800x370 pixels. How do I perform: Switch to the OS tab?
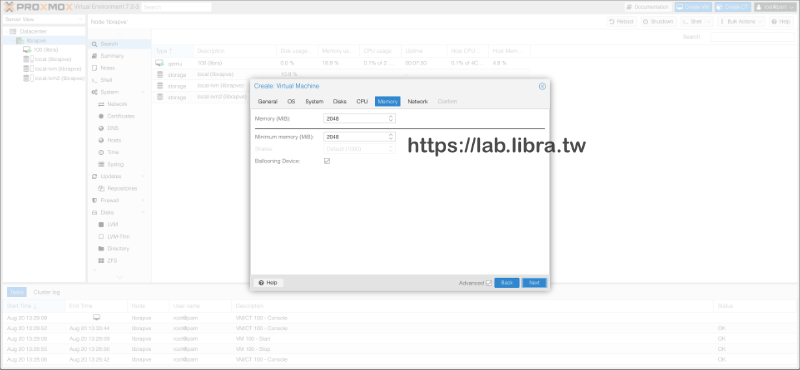point(291,102)
